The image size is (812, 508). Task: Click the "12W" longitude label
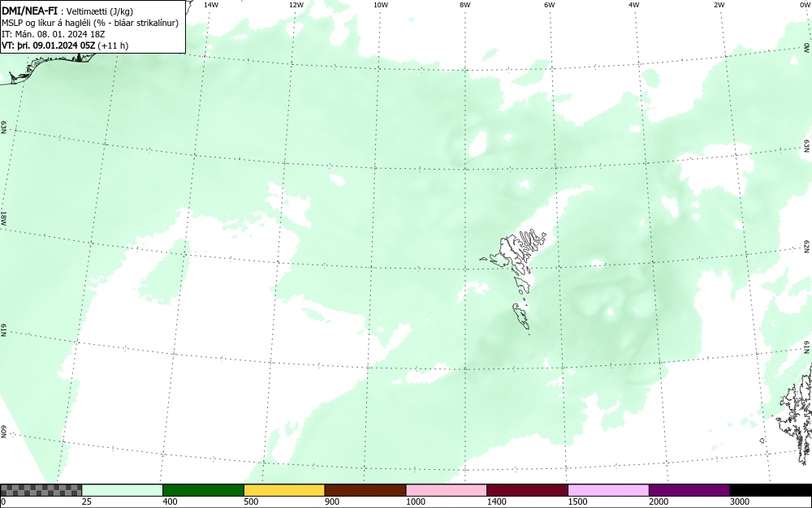pos(296,5)
